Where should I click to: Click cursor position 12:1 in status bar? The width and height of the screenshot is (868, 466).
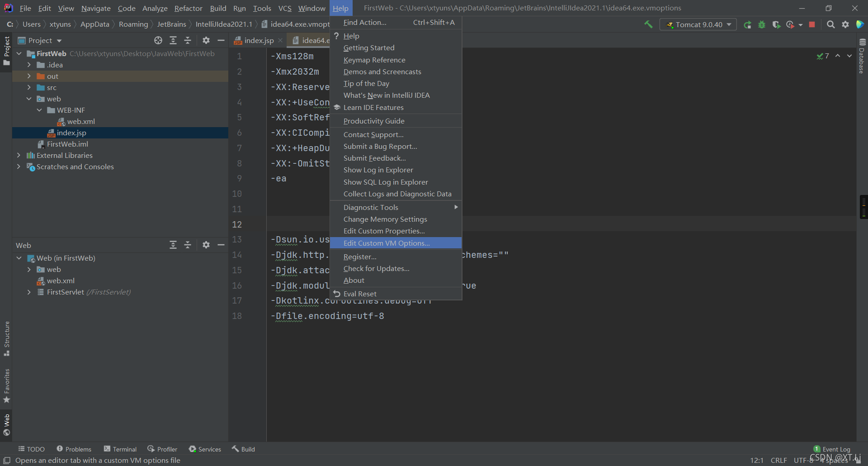point(757,460)
